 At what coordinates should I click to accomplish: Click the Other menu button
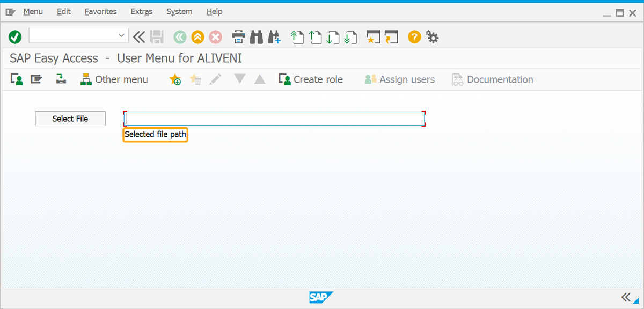click(x=114, y=79)
